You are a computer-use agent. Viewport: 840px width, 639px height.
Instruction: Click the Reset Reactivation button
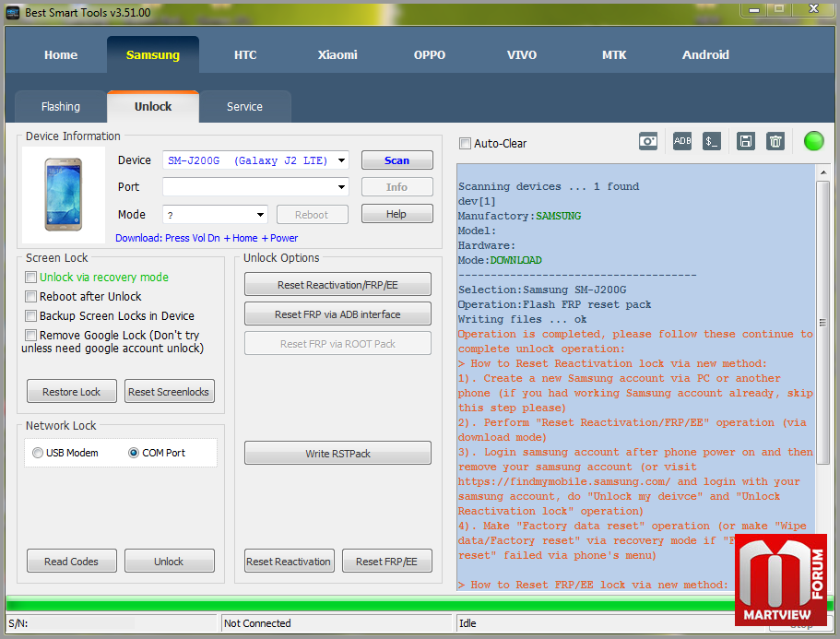click(x=290, y=561)
